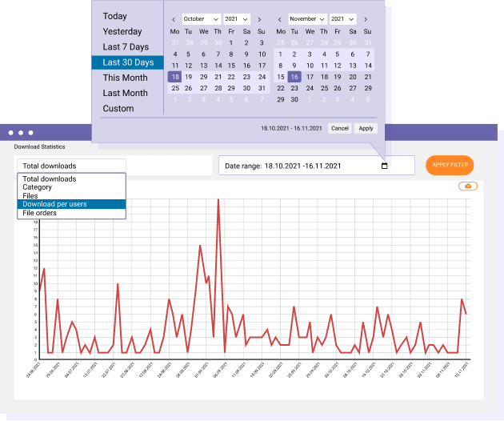Screen dimensions: 504x421
Task: Open the year dropdown beside November
Action: pos(342,19)
